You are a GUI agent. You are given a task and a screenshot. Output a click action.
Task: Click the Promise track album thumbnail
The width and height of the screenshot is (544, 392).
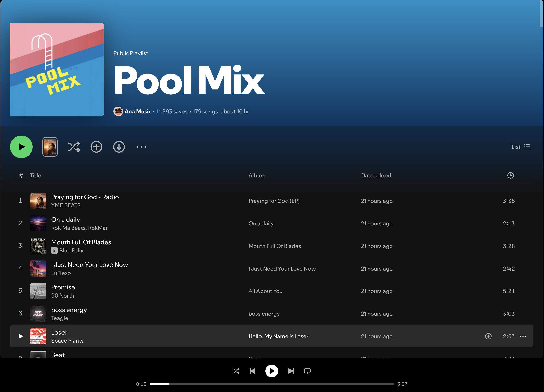[x=38, y=291]
